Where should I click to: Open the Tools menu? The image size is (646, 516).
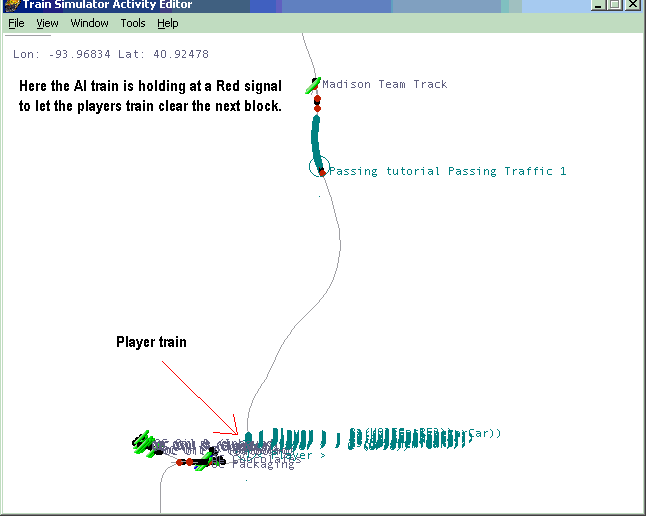(x=133, y=23)
